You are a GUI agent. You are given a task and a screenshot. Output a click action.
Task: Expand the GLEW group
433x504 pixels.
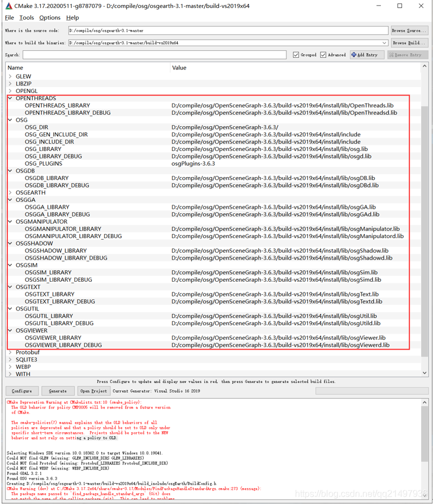click(x=10, y=76)
